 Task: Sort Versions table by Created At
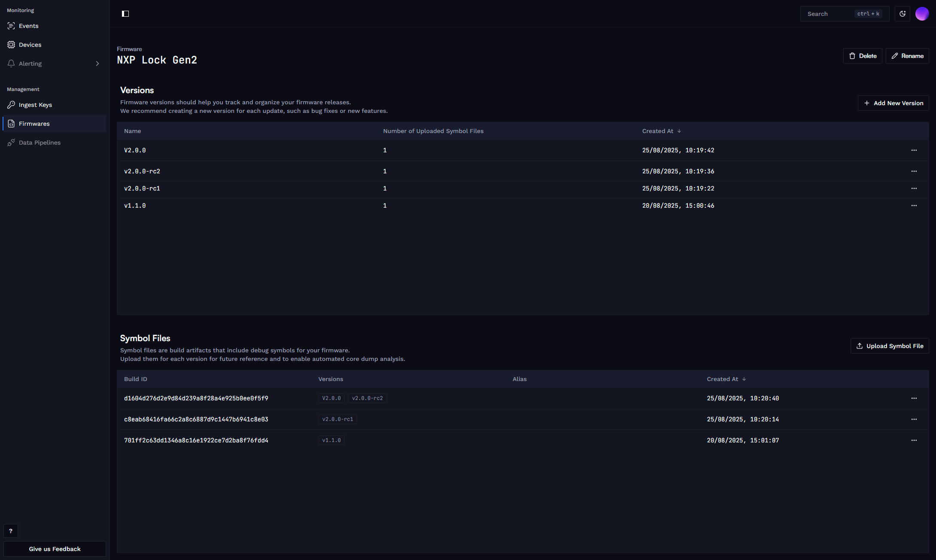pos(662,131)
